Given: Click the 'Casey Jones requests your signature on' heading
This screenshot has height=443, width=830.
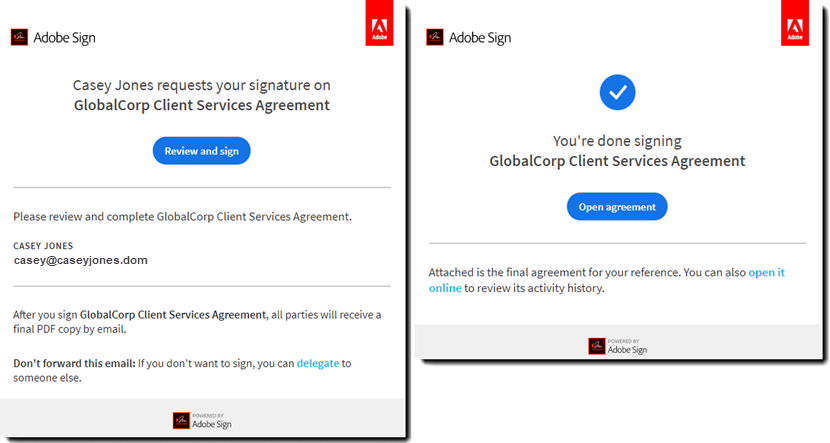Looking at the screenshot, I should (x=202, y=86).
